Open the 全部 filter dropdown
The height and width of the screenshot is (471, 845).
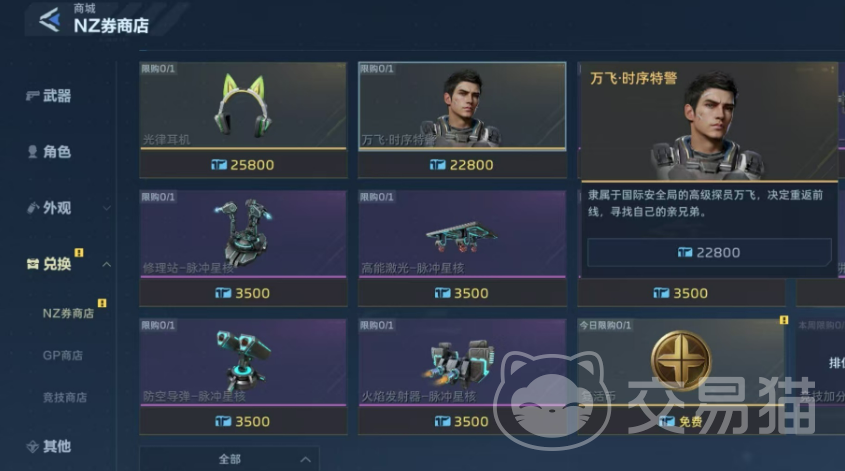229,459
